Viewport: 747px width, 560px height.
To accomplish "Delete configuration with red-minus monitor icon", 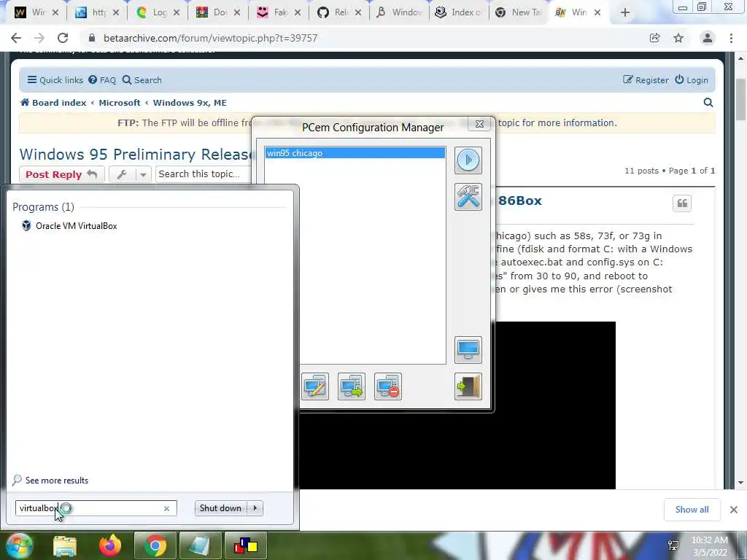I will coord(388,386).
